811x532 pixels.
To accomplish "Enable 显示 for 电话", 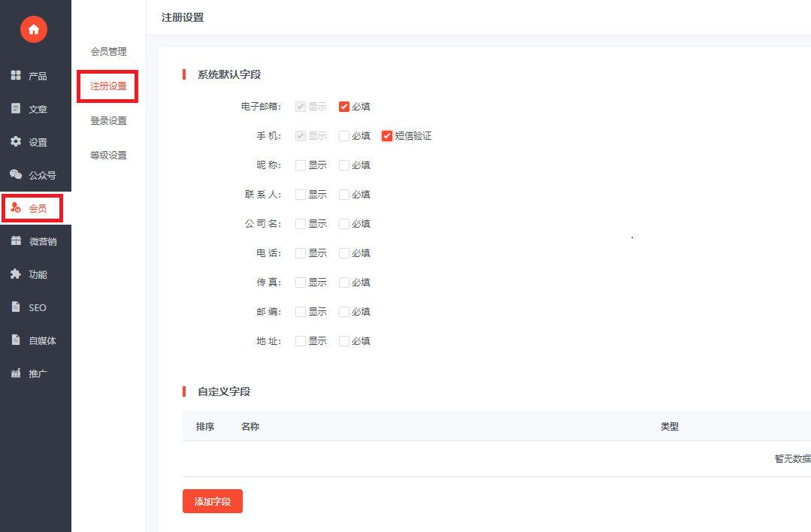I will pos(301,253).
